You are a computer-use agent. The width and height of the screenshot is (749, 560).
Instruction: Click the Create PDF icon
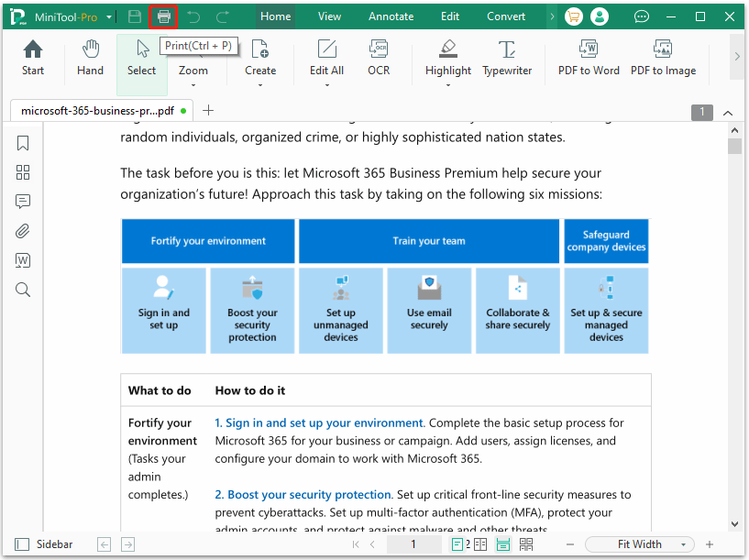(x=259, y=49)
